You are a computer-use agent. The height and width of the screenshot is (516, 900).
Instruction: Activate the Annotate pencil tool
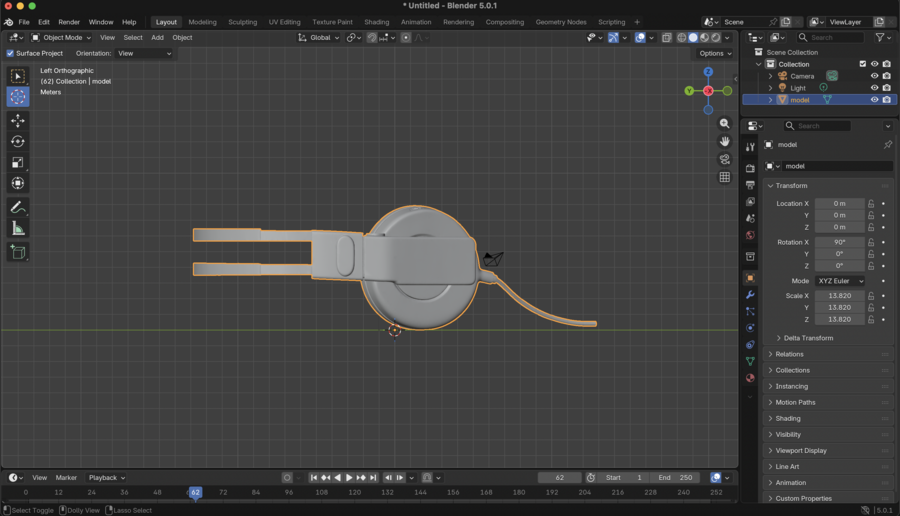coord(18,207)
